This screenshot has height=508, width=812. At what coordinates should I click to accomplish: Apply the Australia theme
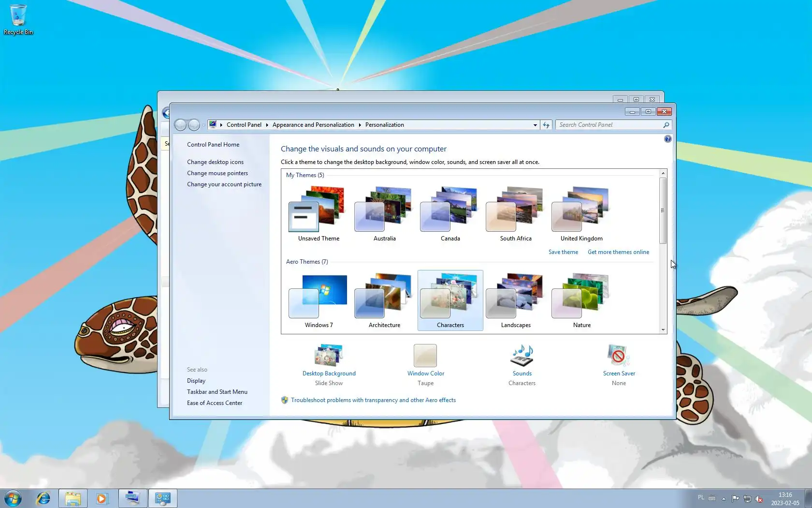click(x=384, y=213)
